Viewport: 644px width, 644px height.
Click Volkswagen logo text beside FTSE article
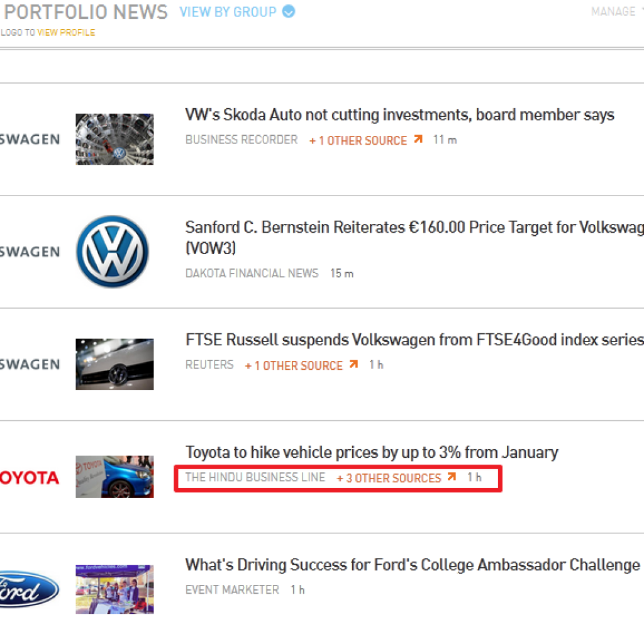[30, 364]
